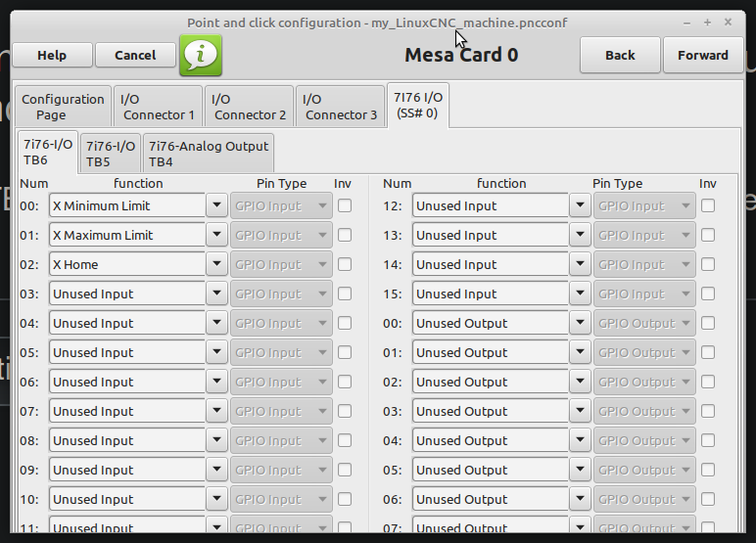
Task: Click the window minimize dash icon
Action: (x=686, y=23)
